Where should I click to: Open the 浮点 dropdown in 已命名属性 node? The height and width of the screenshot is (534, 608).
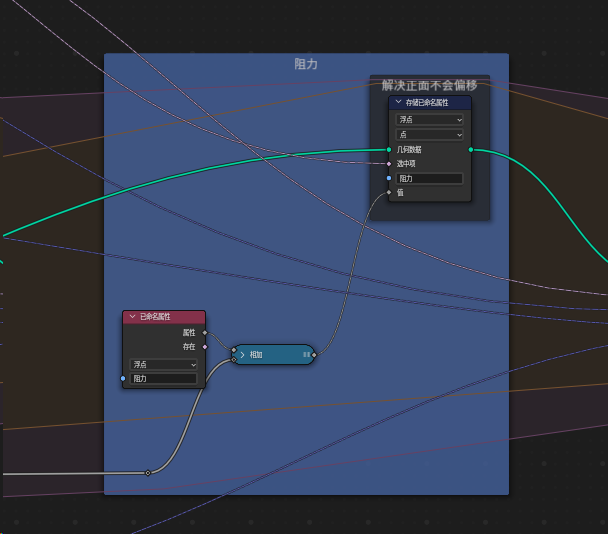click(x=164, y=365)
